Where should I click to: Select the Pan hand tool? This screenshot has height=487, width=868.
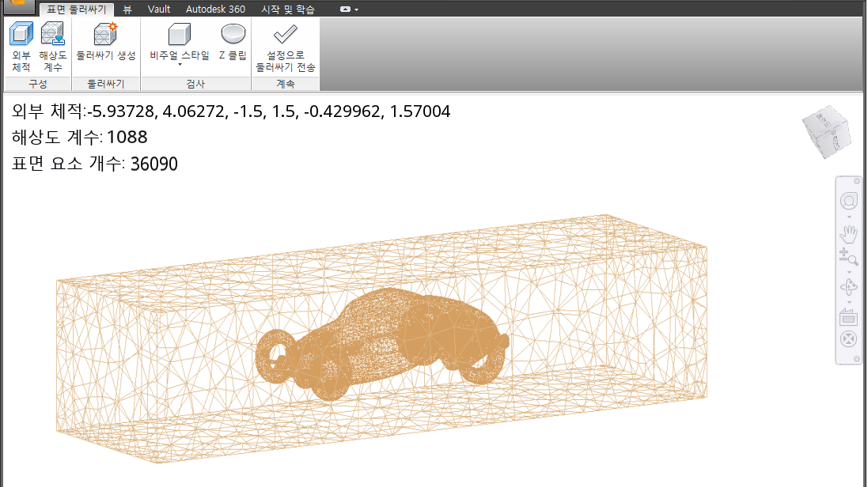pyautogui.click(x=849, y=234)
